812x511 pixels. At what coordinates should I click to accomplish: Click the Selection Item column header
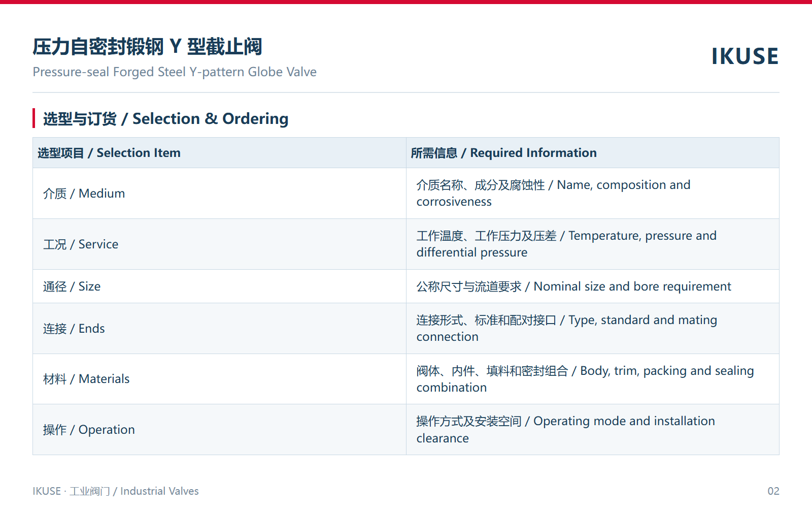coord(219,153)
